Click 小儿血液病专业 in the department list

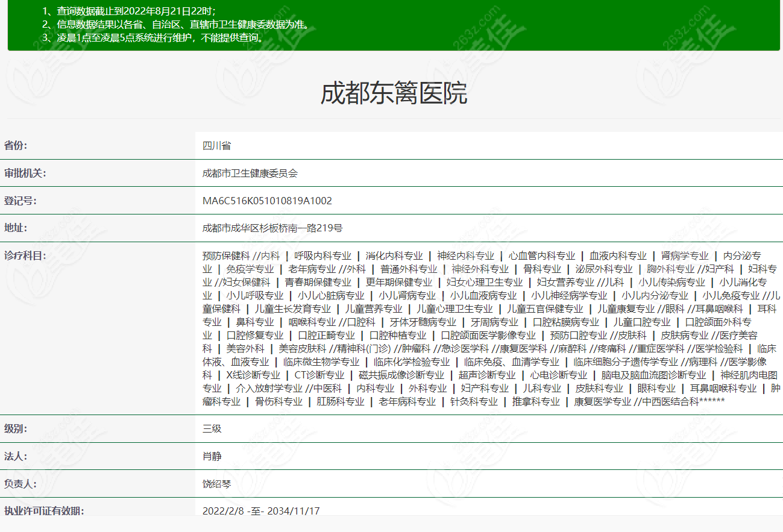483,295
